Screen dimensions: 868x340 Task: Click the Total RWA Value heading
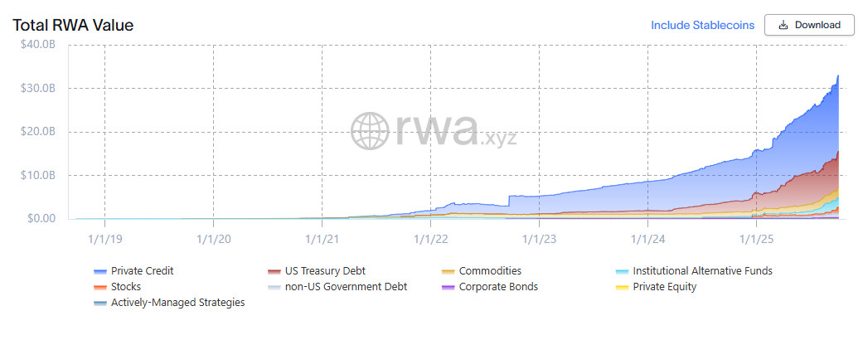pos(73,26)
